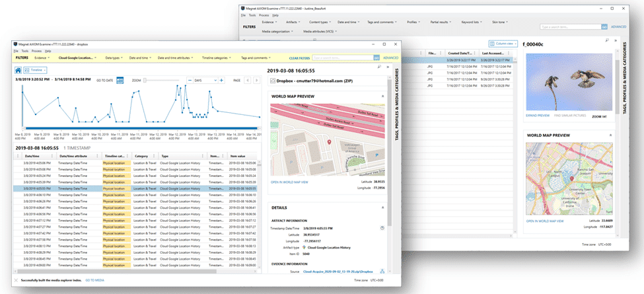644x294 pixels.
Task: Open the Go To Date calendar icon
Action: click(120, 81)
